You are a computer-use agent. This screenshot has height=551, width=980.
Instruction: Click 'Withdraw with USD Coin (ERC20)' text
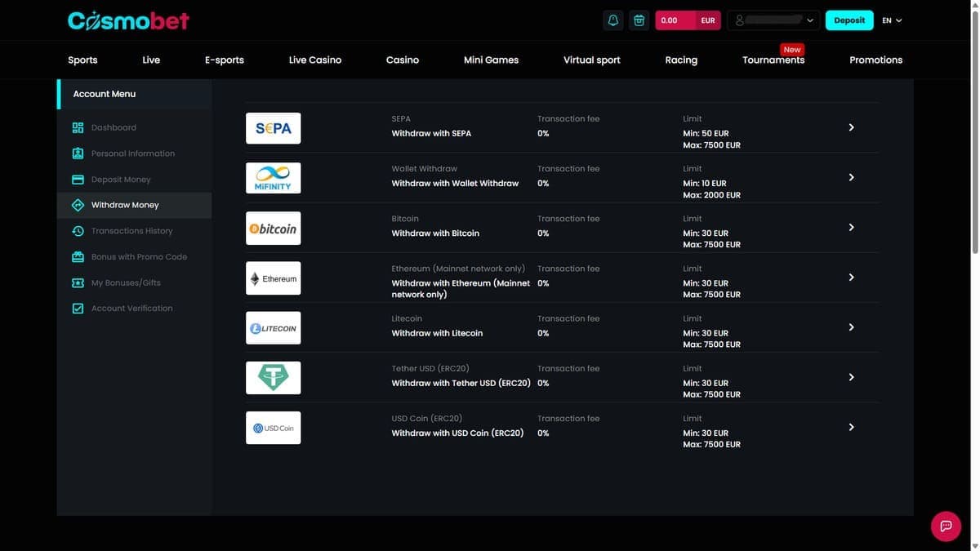[457, 433]
